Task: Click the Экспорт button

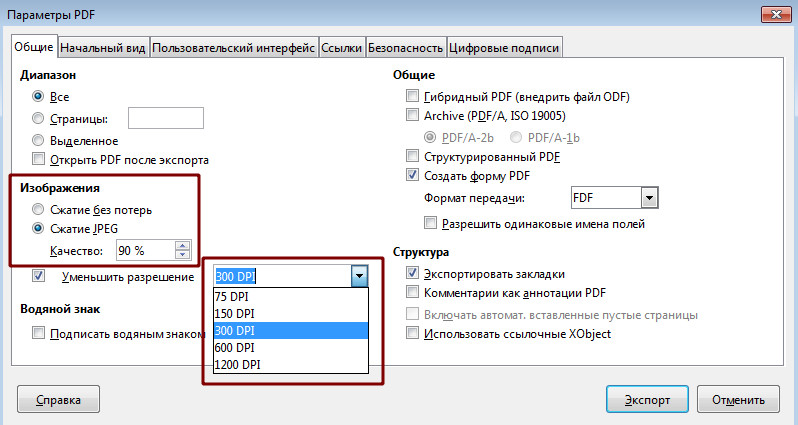Action: pyautogui.click(x=646, y=399)
